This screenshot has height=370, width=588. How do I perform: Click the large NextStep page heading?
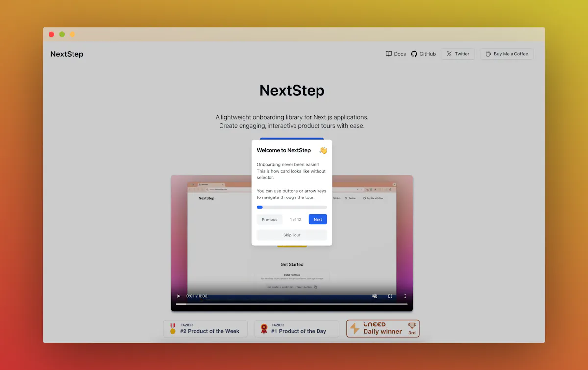pyautogui.click(x=292, y=91)
